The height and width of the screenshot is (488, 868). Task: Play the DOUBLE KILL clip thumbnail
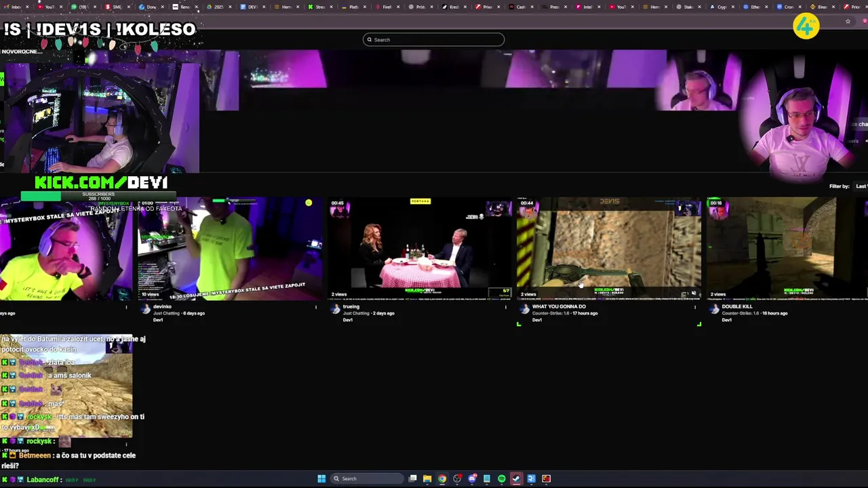(787, 249)
